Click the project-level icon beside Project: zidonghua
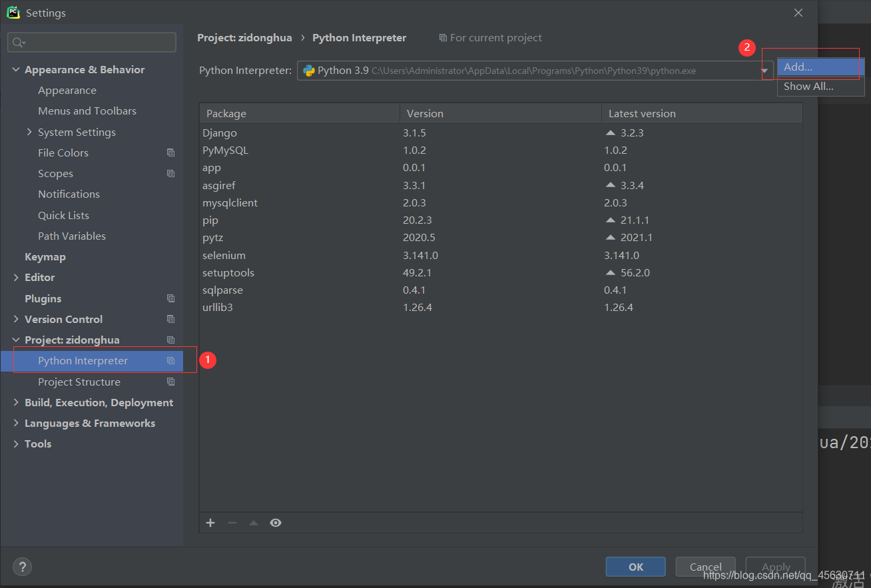Viewport: 871px width, 588px height. point(170,340)
